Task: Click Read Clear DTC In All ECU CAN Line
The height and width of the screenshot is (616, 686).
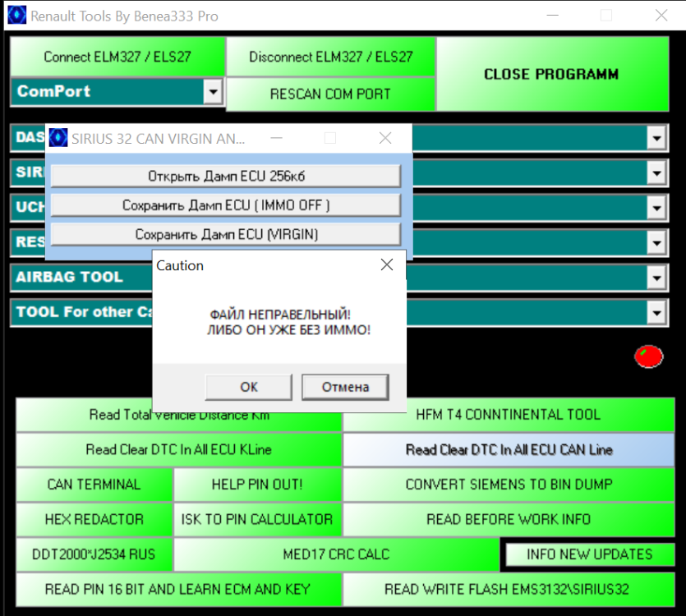Action: click(x=509, y=450)
